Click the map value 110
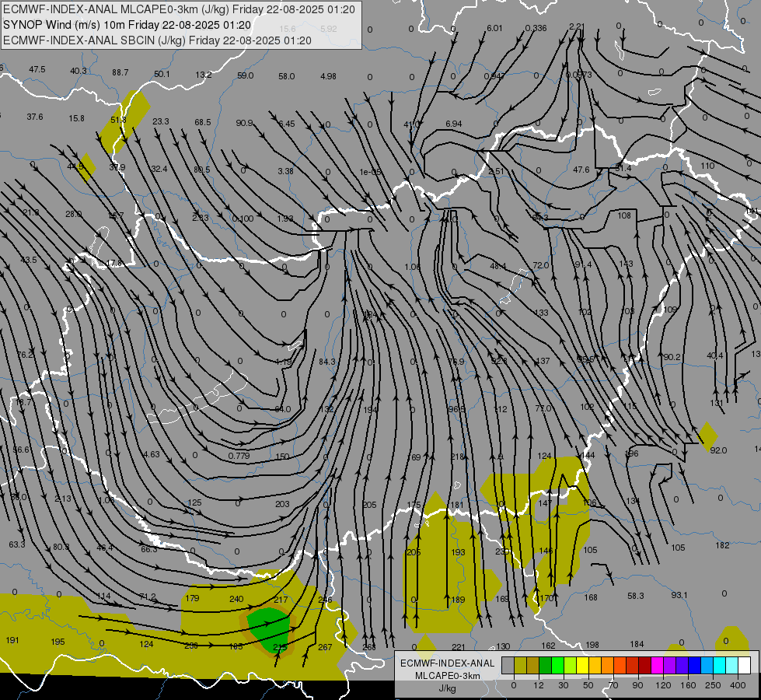 707,166
